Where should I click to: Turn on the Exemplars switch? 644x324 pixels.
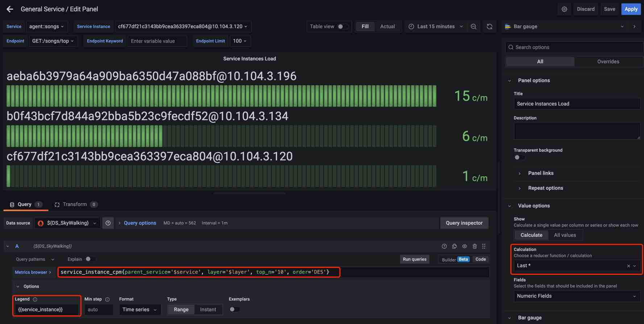point(234,309)
